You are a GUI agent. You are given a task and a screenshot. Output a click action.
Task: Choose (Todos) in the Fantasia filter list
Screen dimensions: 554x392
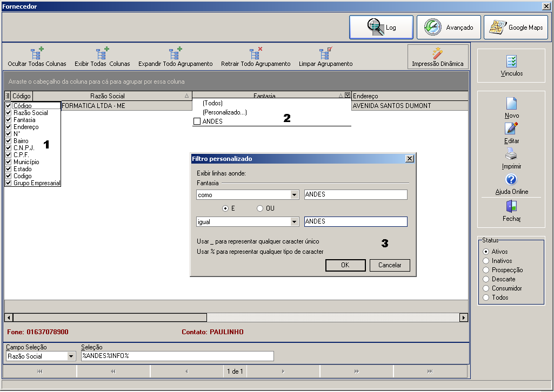tap(213, 103)
